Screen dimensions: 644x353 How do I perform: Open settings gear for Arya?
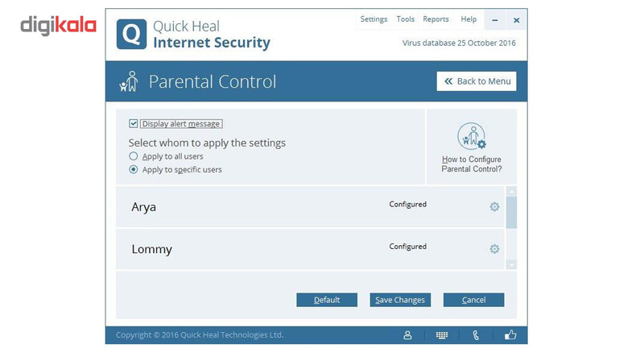pyautogui.click(x=494, y=206)
